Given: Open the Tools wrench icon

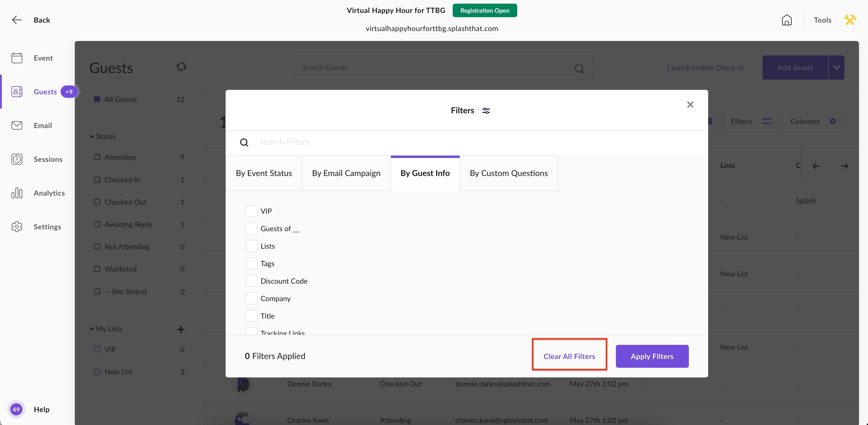Looking at the screenshot, I should pyautogui.click(x=850, y=20).
